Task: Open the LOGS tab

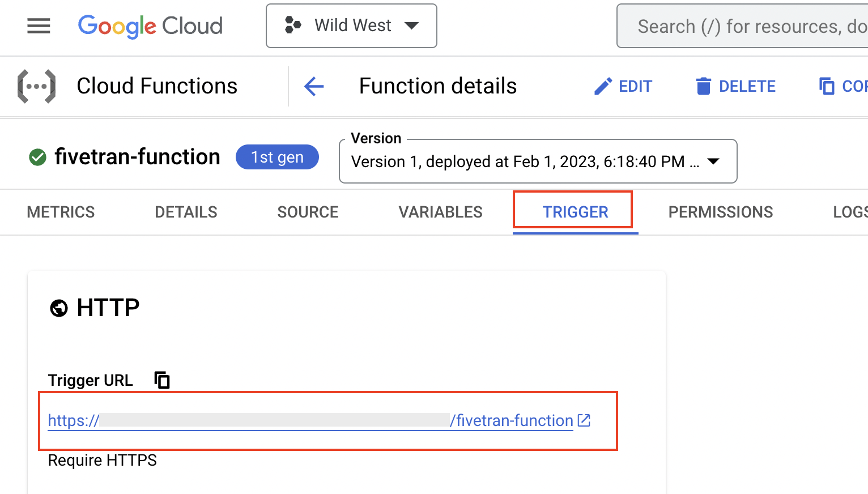Action: 850,212
